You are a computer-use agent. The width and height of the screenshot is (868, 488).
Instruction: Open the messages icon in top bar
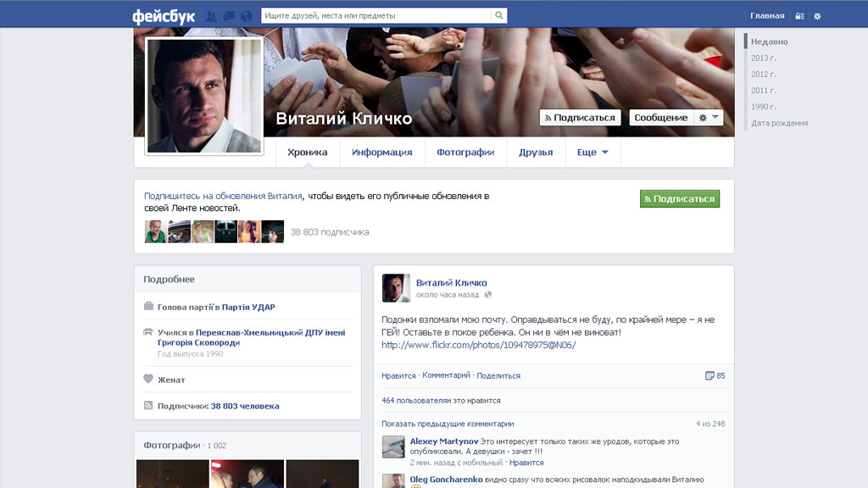click(228, 16)
